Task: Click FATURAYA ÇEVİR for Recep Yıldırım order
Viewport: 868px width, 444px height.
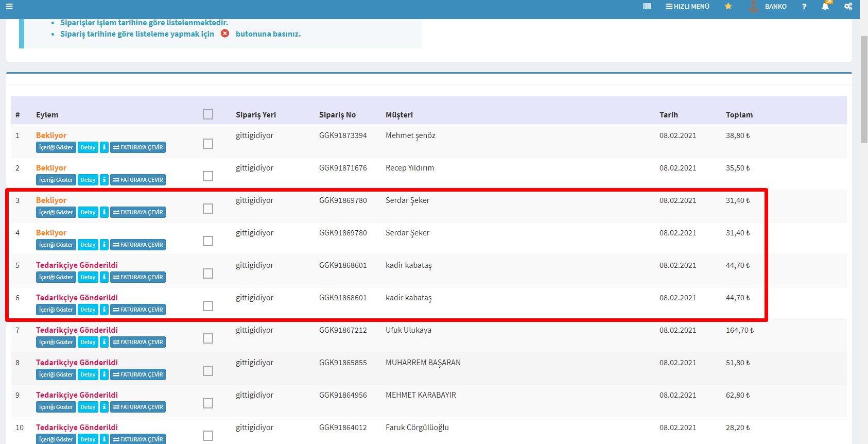Action: (138, 180)
